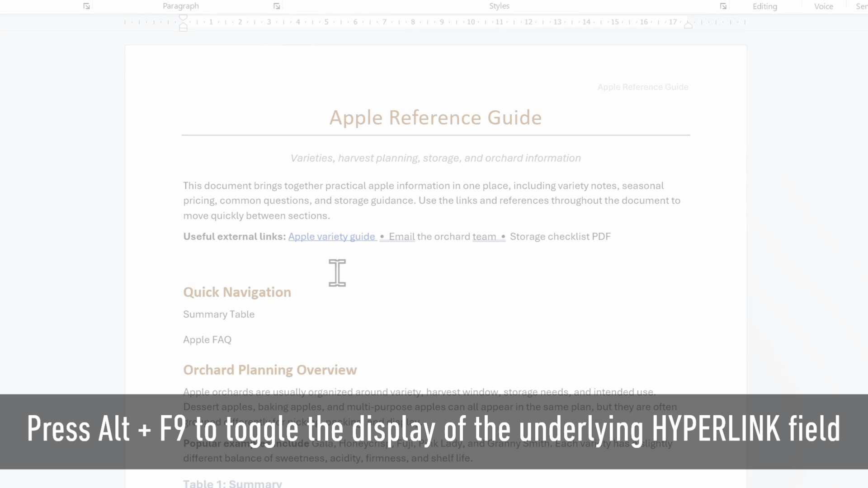Click the small Apple Reference Guide page header
This screenshot has width=868, height=488.
pyautogui.click(x=643, y=87)
